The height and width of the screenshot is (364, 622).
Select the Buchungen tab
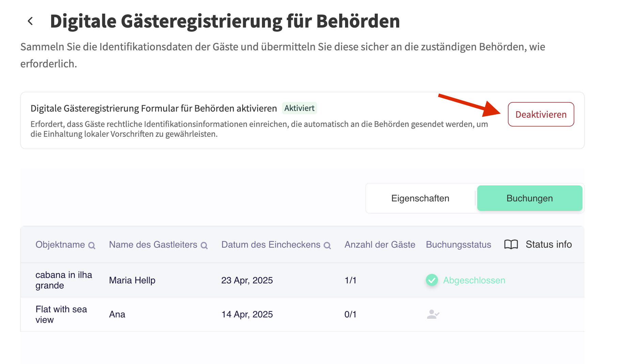tap(529, 198)
